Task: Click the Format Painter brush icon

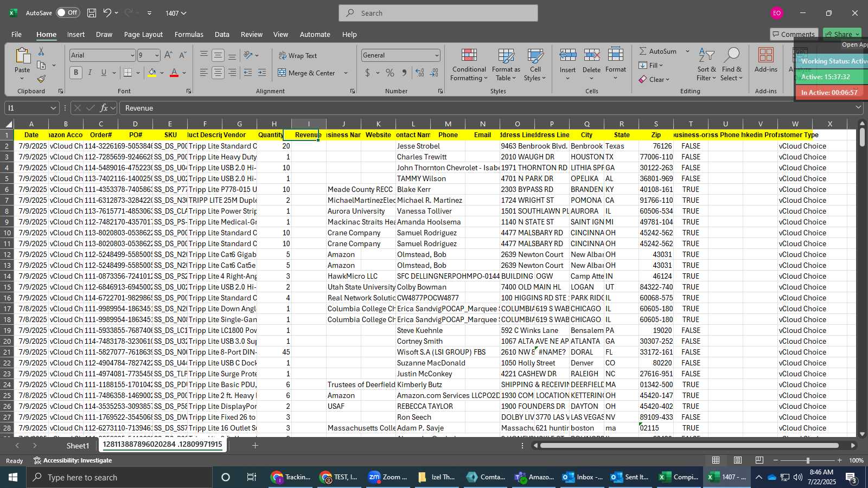Action: click(x=41, y=79)
